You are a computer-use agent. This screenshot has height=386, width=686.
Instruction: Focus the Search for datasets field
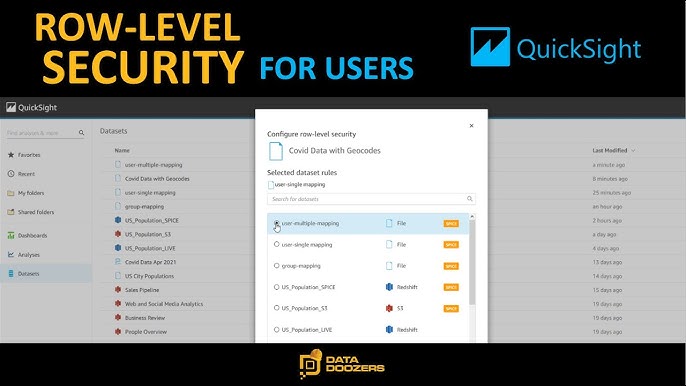(371, 199)
